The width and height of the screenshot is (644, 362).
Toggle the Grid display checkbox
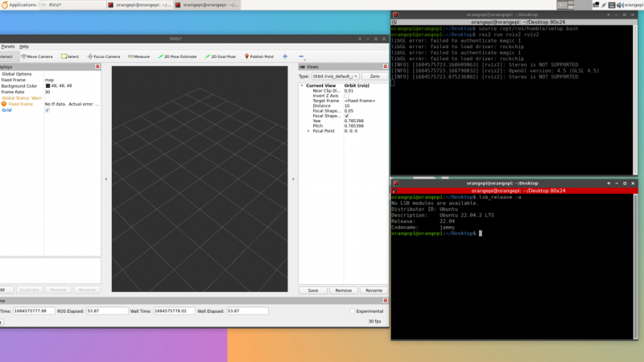(x=47, y=110)
